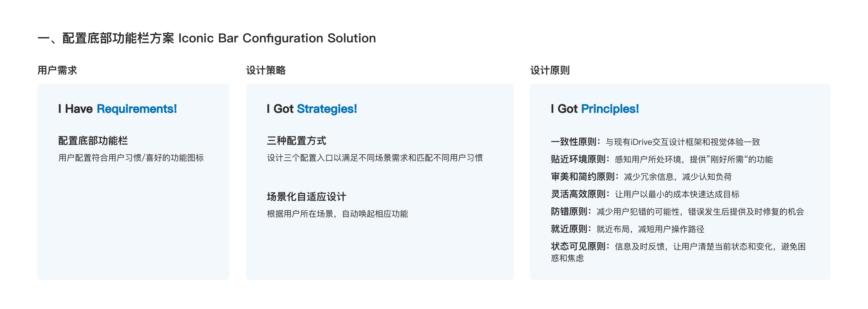Select the 设计原则 section heading
The height and width of the screenshot is (309, 868).
pyautogui.click(x=550, y=70)
